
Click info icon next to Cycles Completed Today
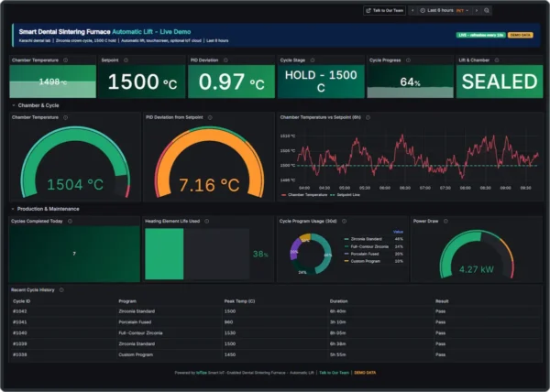click(71, 221)
